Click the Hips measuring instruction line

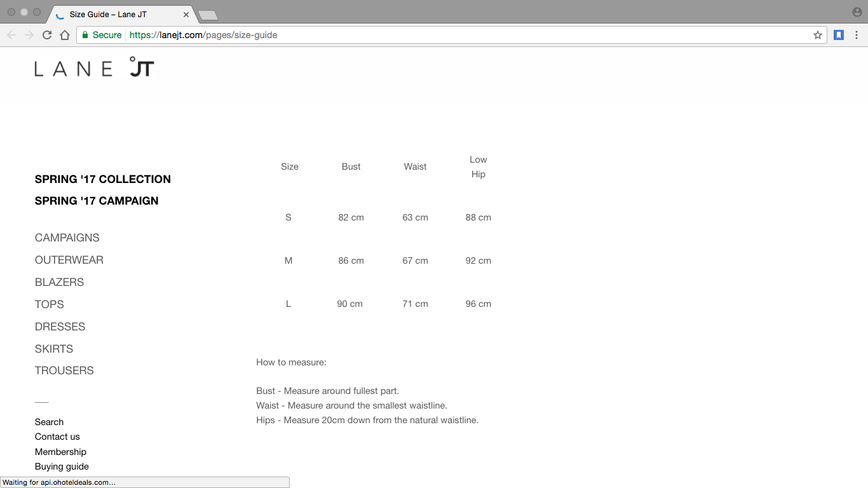point(367,420)
